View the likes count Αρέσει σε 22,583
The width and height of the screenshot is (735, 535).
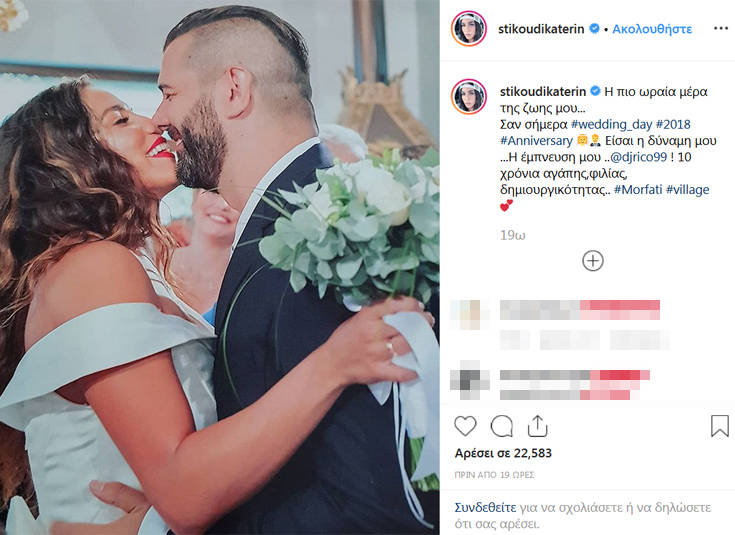click(x=503, y=453)
